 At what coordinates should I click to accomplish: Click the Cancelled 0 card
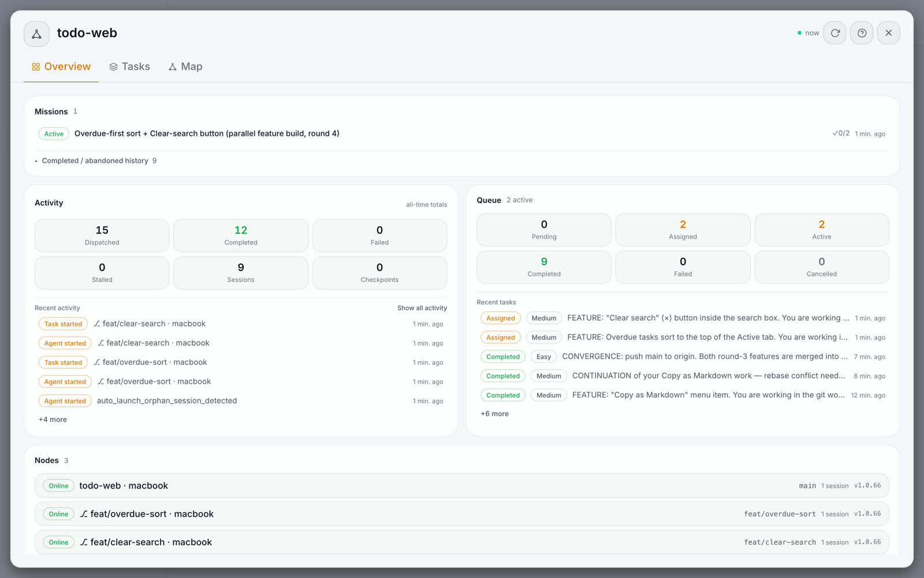tap(822, 267)
